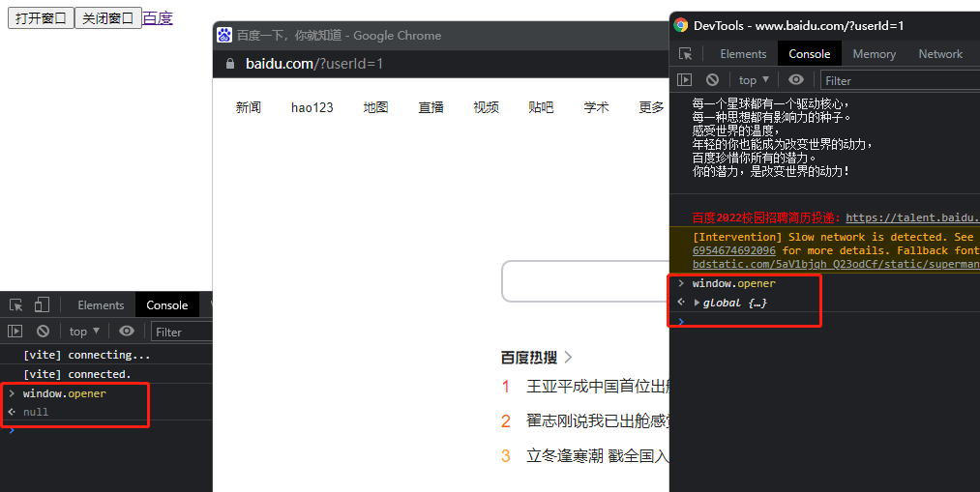Open hot search item 翟志刚说我已出舱
The width and height of the screenshot is (980, 492).
597,420
